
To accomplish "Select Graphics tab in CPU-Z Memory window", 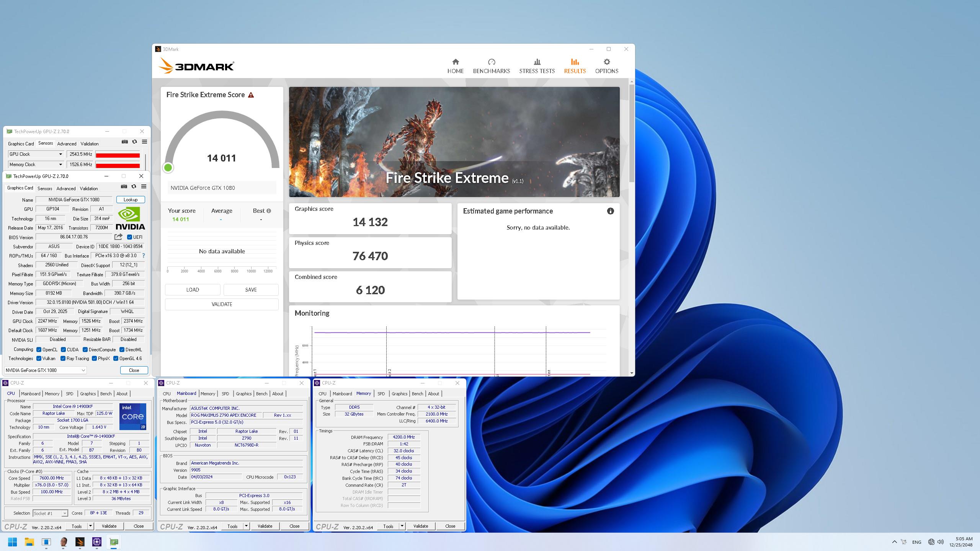I will tap(399, 394).
